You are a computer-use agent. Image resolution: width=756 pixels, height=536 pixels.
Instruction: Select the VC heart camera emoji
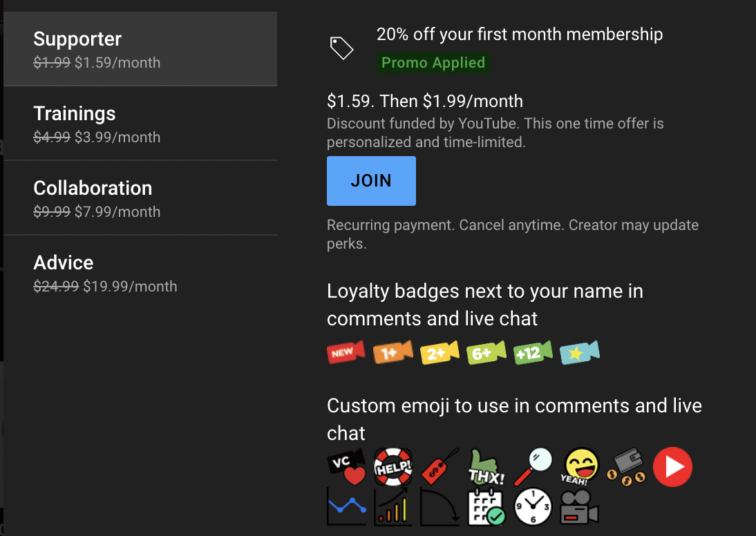click(346, 468)
